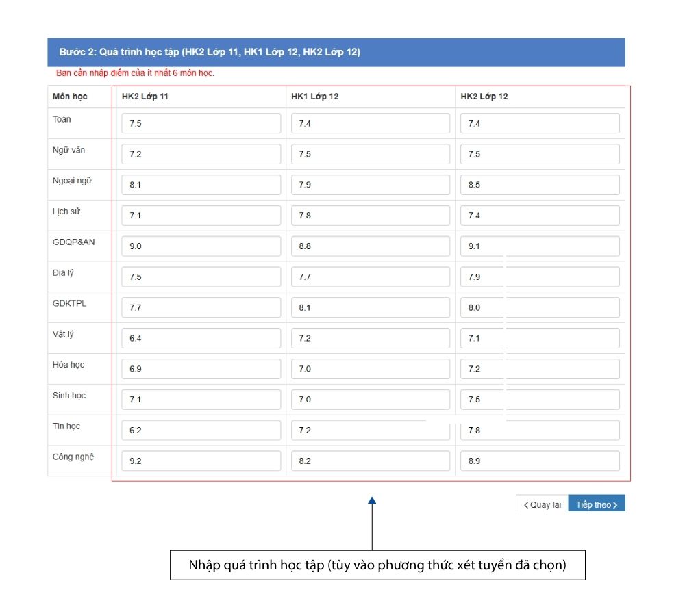Focus the Vật lý HK1 Lớp 12 field
Screen dimensions: 685x616
click(x=371, y=338)
